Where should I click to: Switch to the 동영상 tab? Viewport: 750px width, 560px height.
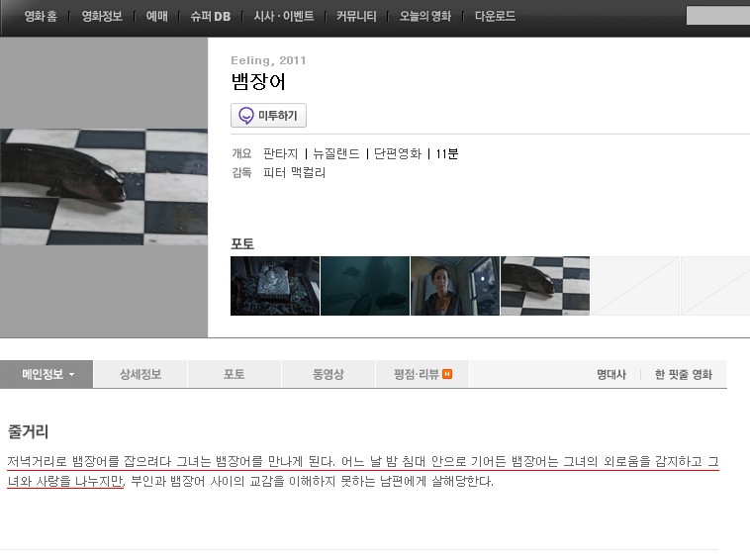coord(328,374)
